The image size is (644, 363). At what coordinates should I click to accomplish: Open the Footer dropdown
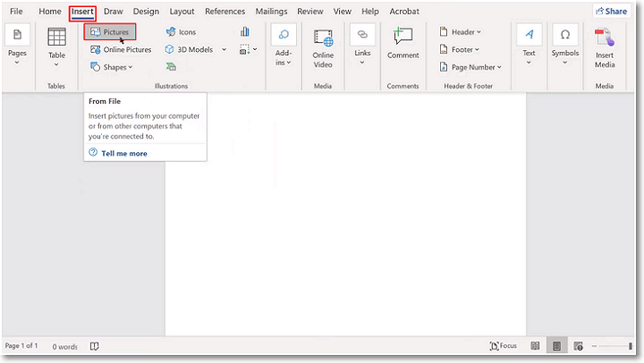459,50
